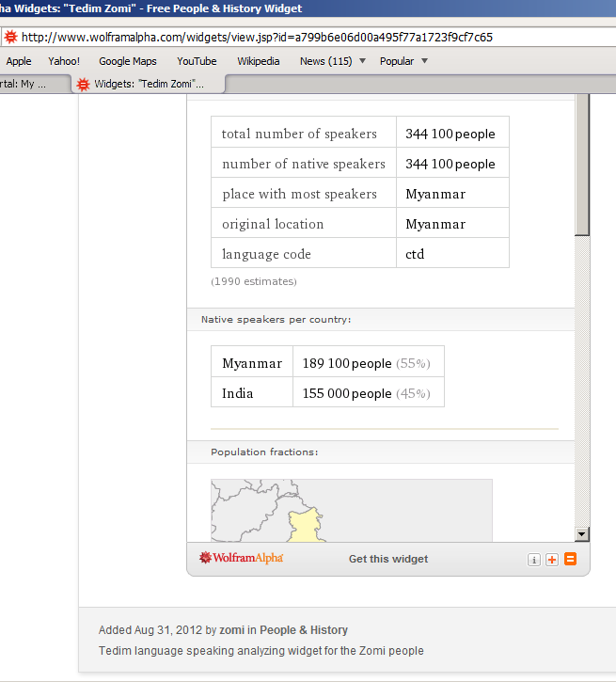The image size is (616, 682).
Task: Click the Wolfram star icon on the Widgets tab
Action: (x=83, y=84)
